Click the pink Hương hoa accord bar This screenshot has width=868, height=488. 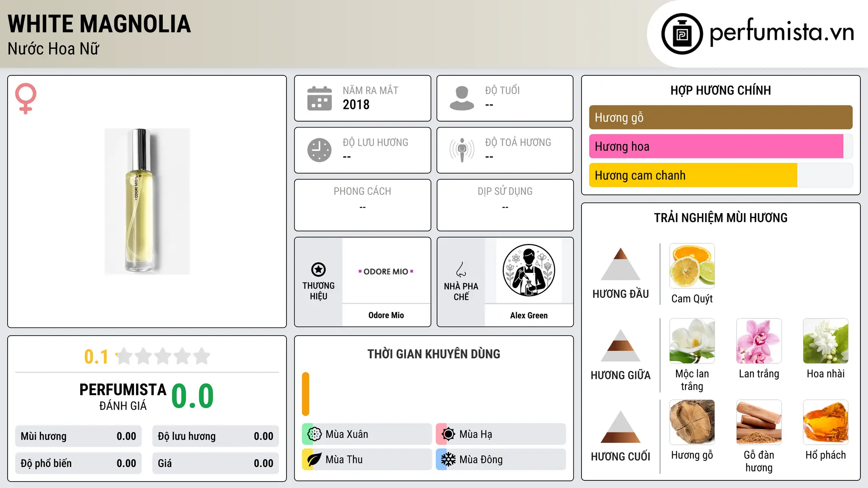[716, 146]
